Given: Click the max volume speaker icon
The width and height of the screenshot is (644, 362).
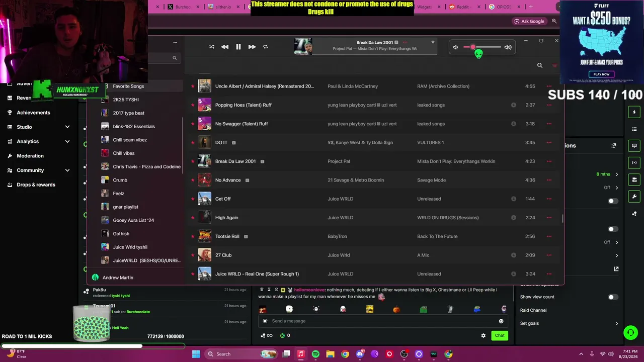Looking at the screenshot, I should point(508,47).
